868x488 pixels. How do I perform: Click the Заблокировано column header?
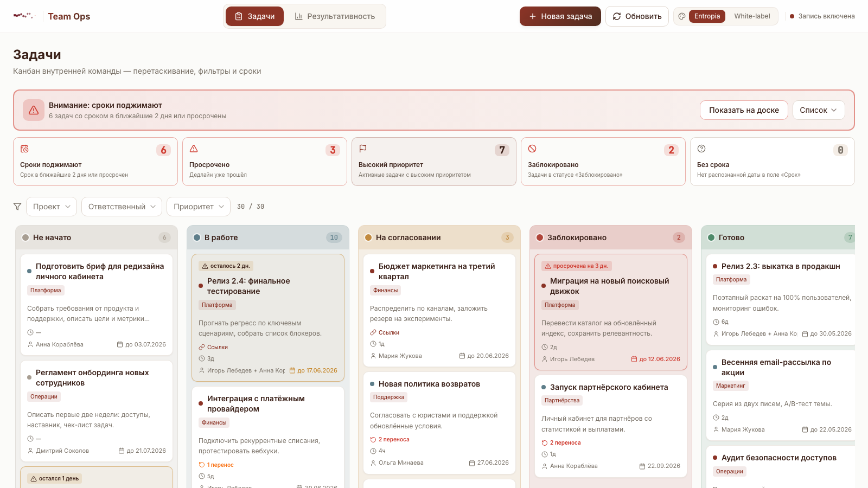pos(611,237)
